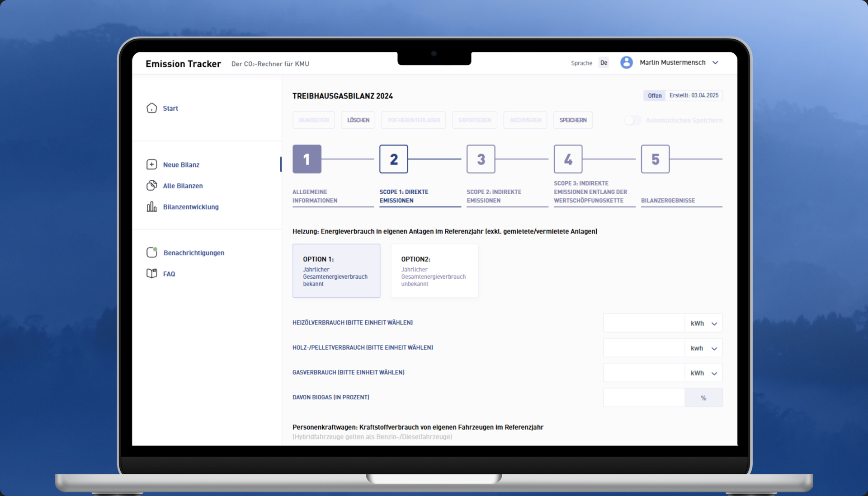868x496 pixels.
Task: Click the Speichern button
Action: coord(573,120)
